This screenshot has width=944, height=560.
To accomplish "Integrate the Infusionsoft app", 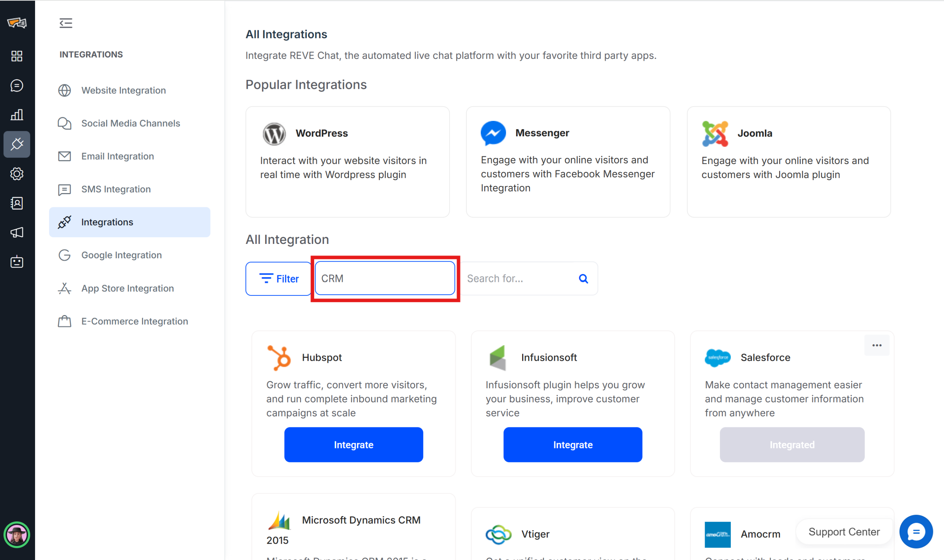I will coord(573,445).
